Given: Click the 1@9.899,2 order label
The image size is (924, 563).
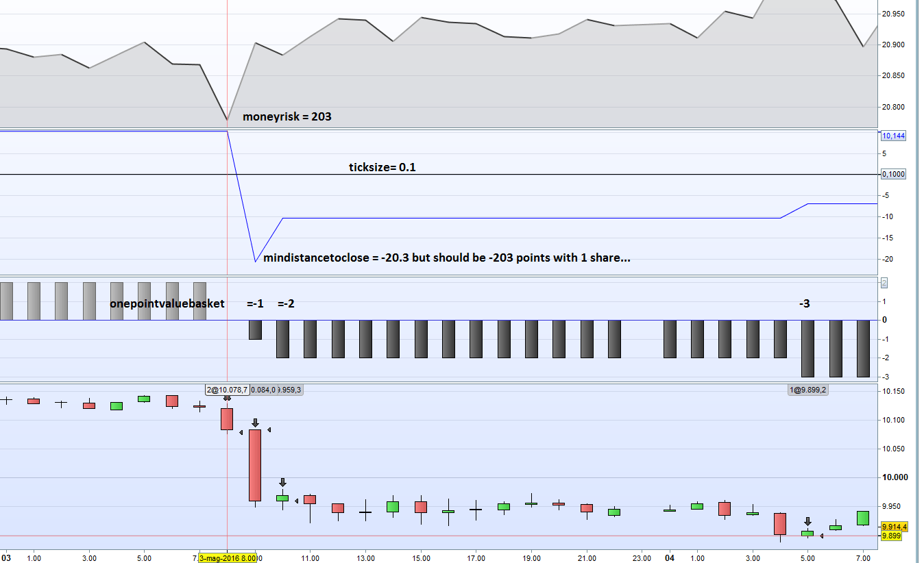Looking at the screenshot, I should coord(808,390).
